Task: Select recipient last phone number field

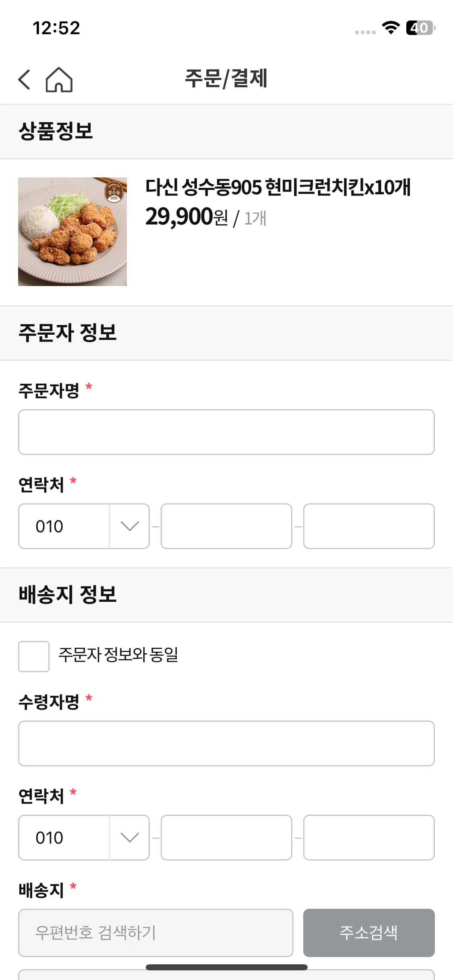Action: pyautogui.click(x=369, y=838)
